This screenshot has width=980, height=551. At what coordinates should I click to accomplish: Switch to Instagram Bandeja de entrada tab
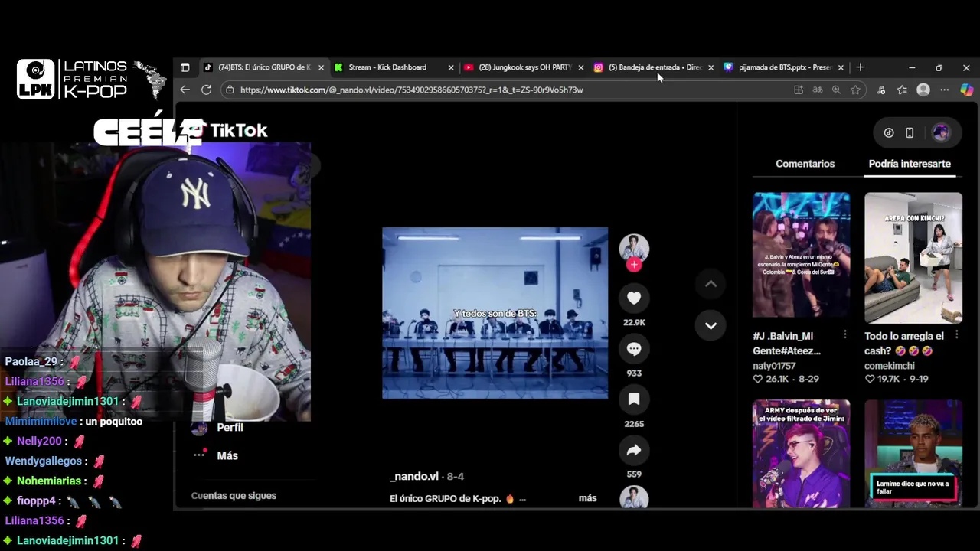coord(655,67)
